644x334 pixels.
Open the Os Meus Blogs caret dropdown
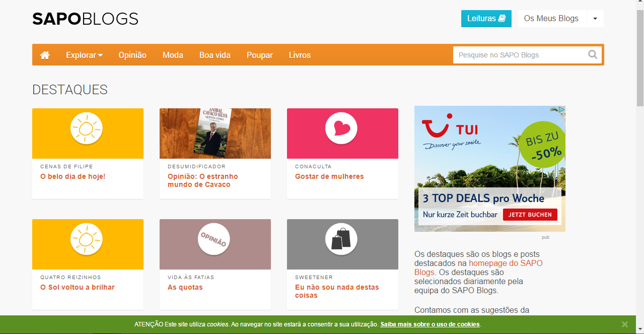[595, 19]
